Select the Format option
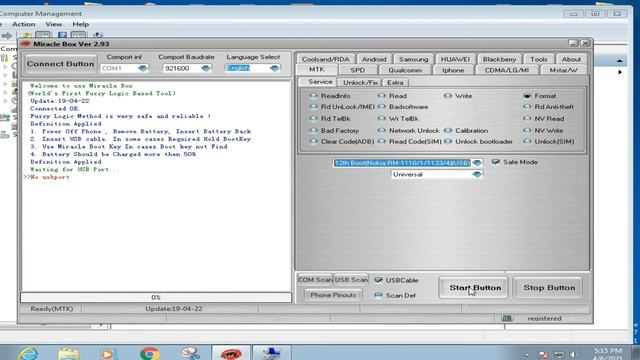Screen dimensions: 640x360 540,96
